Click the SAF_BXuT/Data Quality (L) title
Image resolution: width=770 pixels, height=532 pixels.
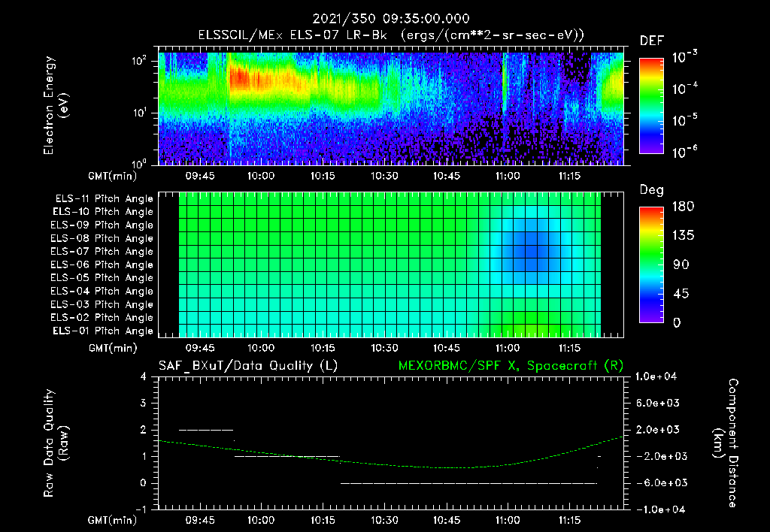click(x=248, y=366)
